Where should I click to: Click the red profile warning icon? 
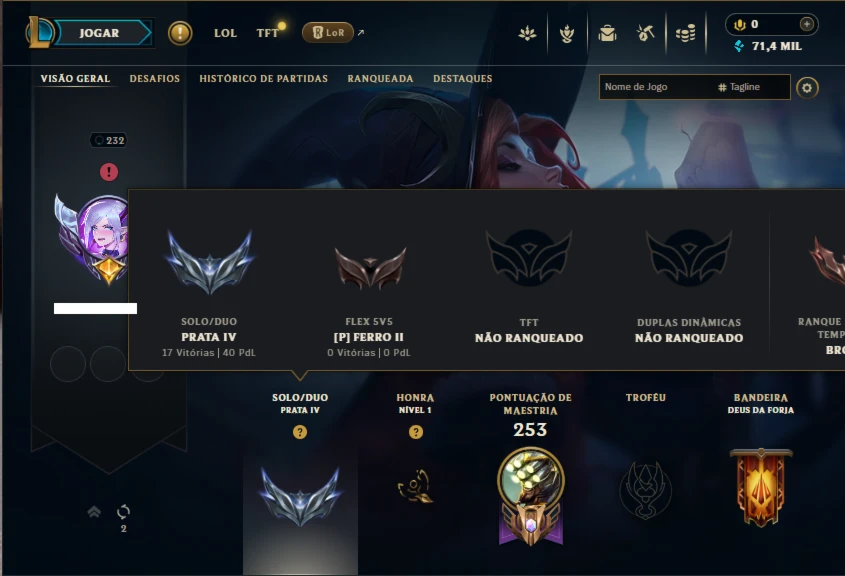tap(109, 172)
